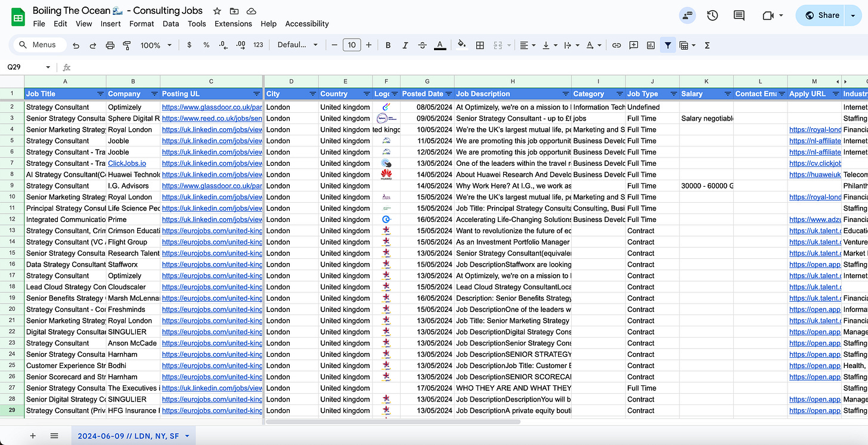Open the Extensions menu
Viewport: 868px width, 445px height.
click(x=233, y=24)
